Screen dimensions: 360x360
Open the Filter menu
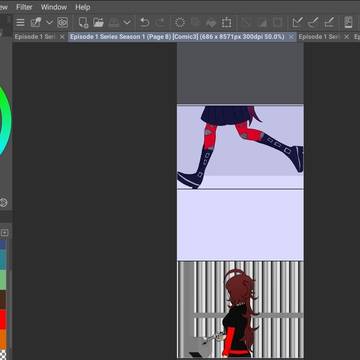[24, 7]
